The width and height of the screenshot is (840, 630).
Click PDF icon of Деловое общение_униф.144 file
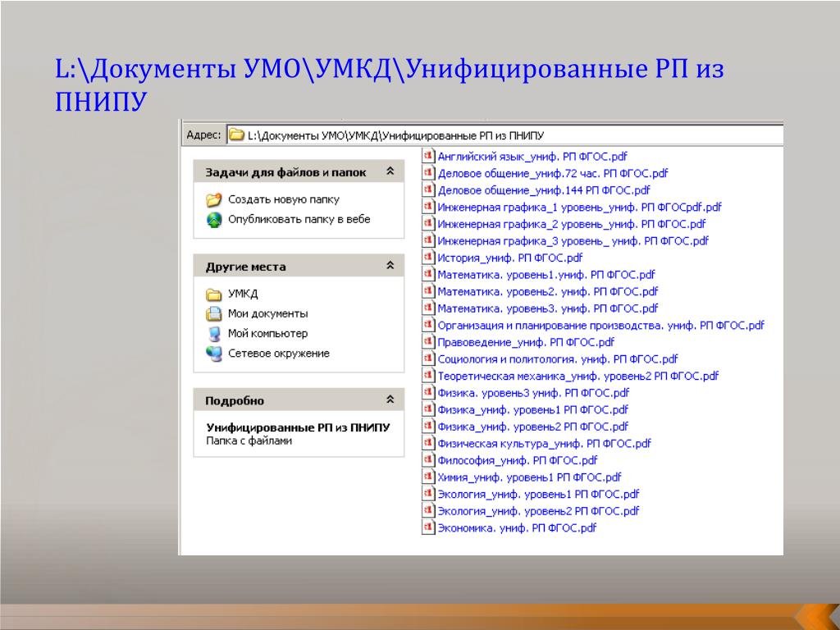(428, 189)
